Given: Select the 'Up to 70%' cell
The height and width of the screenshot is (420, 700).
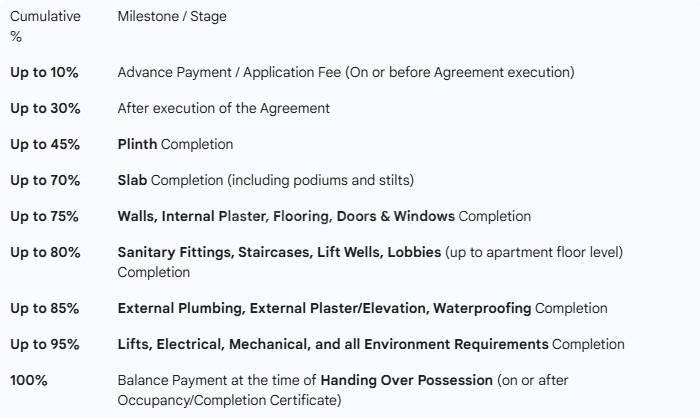Looking at the screenshot, I should (x=45, y=180).
